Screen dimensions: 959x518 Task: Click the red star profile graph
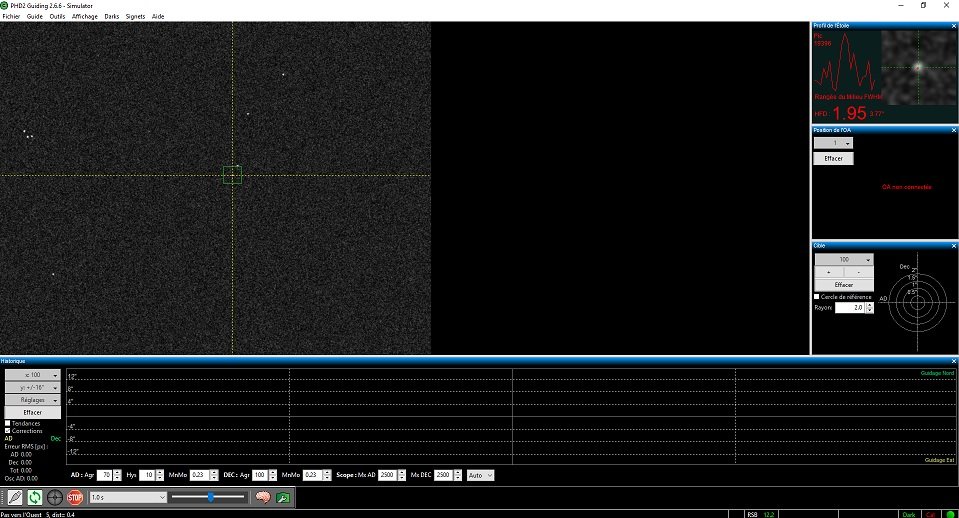[x=846, y=63]
